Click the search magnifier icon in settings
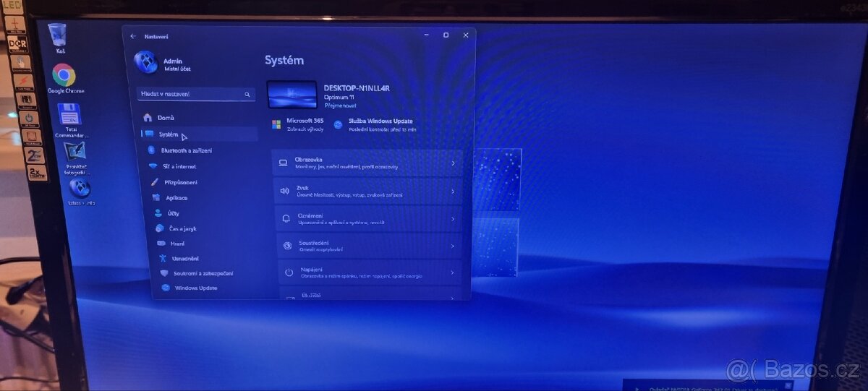The image size is (868, 391). 247,95
